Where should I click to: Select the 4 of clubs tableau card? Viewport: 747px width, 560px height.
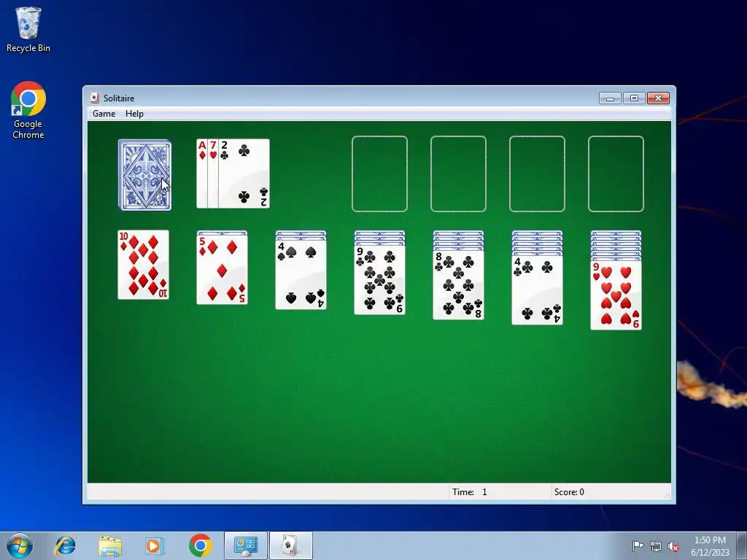pos(538,290)
